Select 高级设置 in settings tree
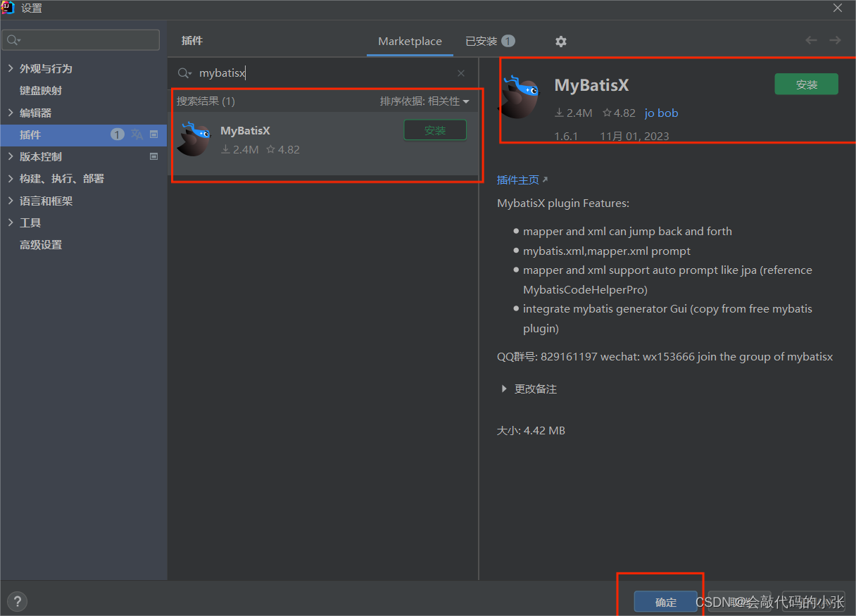Viewport: 856px width, 616px height. 41,245
